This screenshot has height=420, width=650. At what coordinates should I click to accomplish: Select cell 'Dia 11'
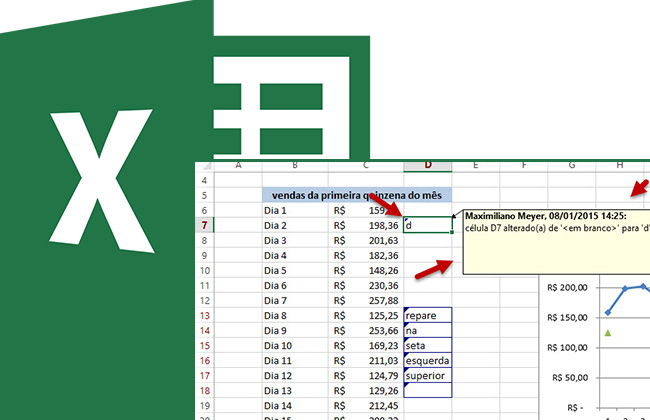[x=295, y=360]
